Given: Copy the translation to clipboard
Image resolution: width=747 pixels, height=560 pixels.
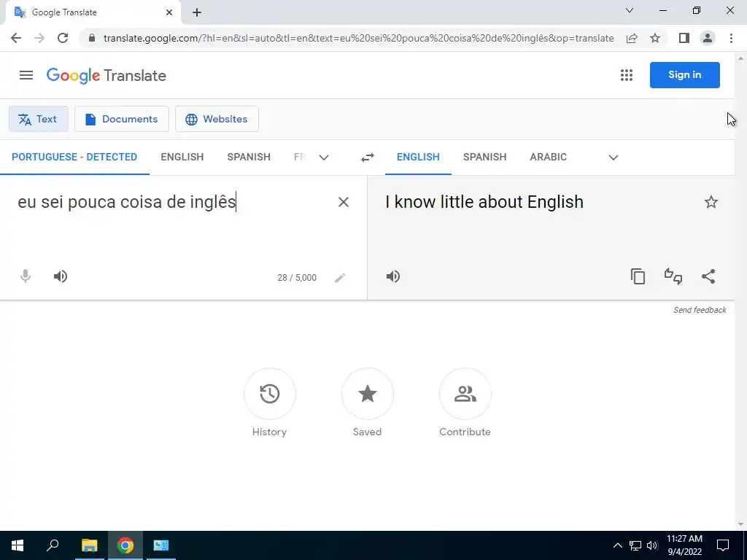Looking at the screenshot, I should 638,276.
